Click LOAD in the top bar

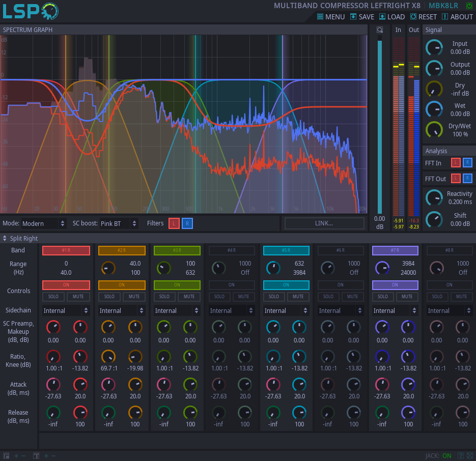pos(392,17)
